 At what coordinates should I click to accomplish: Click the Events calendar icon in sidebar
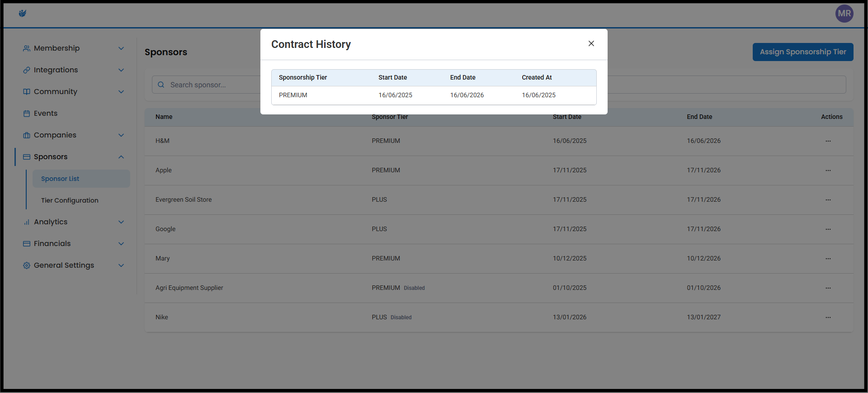pos(27,114)
